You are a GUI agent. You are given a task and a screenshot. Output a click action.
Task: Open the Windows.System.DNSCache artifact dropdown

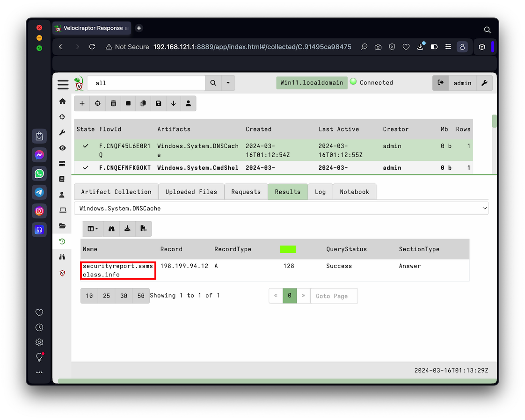[281, 208]
